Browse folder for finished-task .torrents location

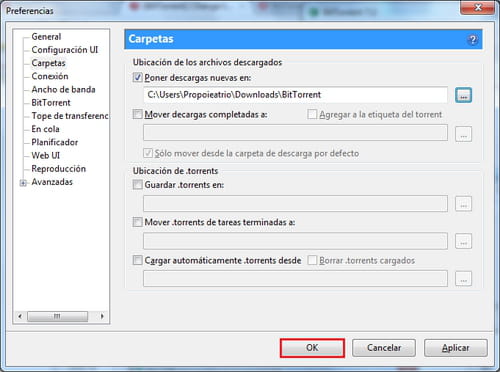(x=463, y=241)
